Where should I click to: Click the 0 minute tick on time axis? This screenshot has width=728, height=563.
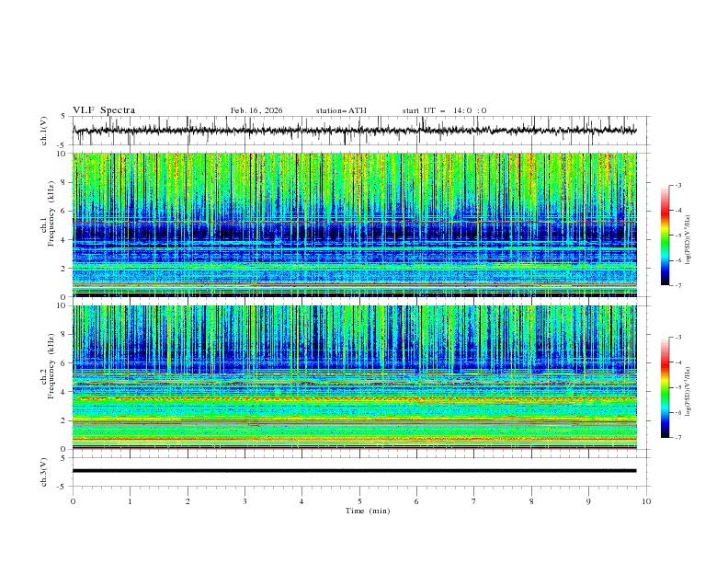[74, 501]
